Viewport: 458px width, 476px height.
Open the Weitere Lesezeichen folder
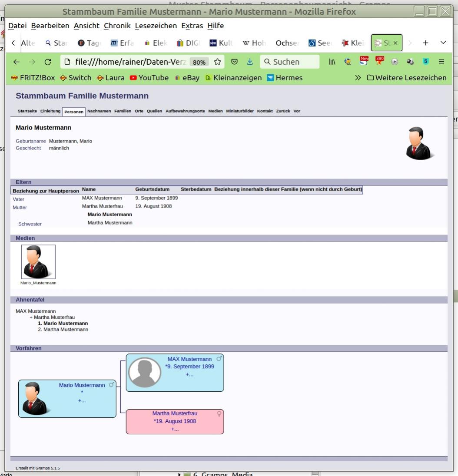tap(406, 78)
